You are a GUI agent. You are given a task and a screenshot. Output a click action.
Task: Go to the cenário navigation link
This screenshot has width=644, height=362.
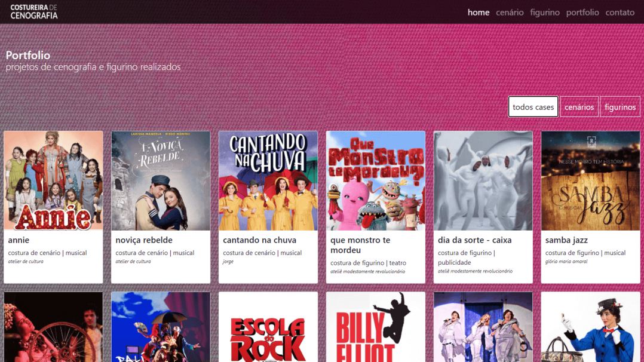pyautogui.click(x=510, y=12)
